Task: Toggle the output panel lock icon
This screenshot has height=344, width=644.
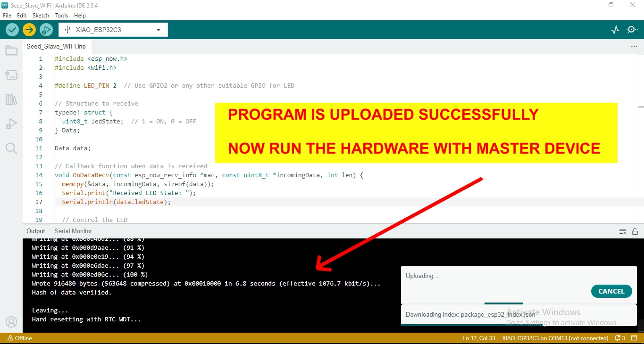Action: tap(635, 231)
